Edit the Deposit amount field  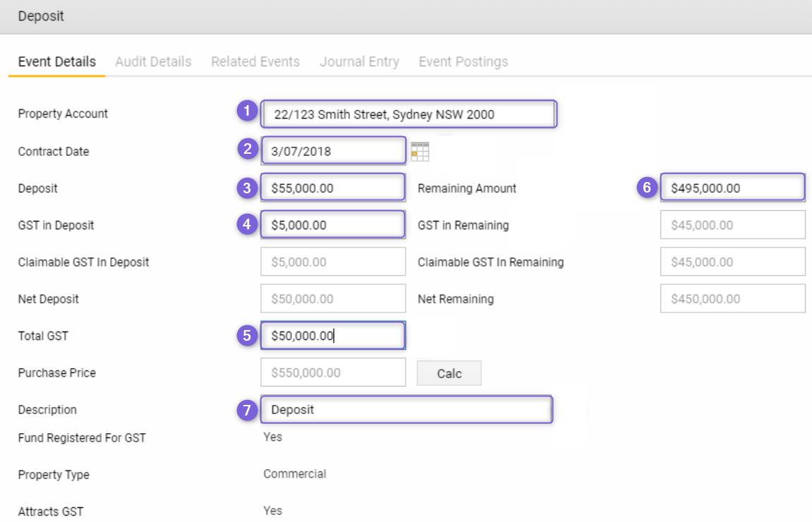pyautogui.click(x=333, y=188)
